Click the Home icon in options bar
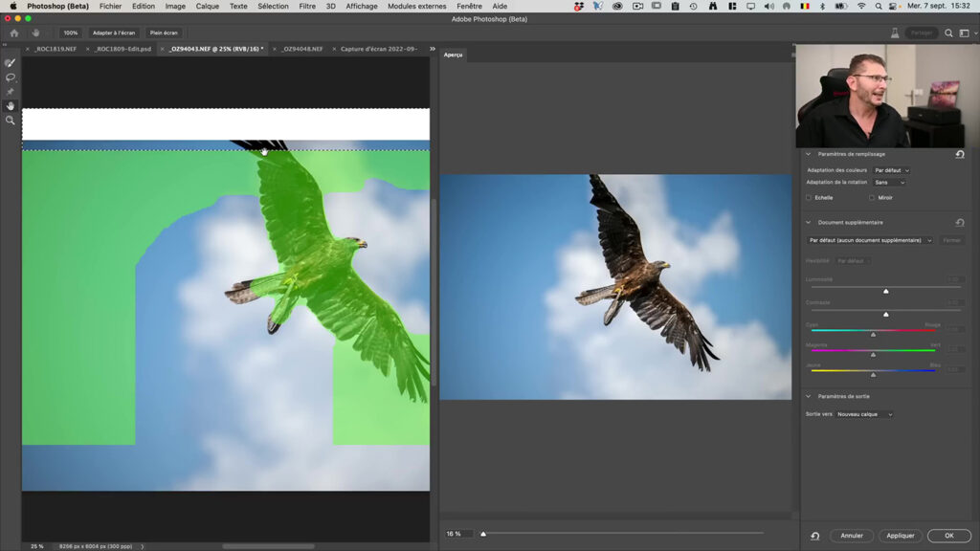 pos(14,33)
